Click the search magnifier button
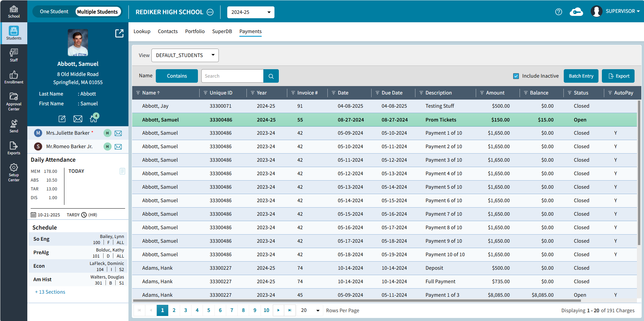The width and height of the screenshot is (644, 321). (x=271, y=76)
